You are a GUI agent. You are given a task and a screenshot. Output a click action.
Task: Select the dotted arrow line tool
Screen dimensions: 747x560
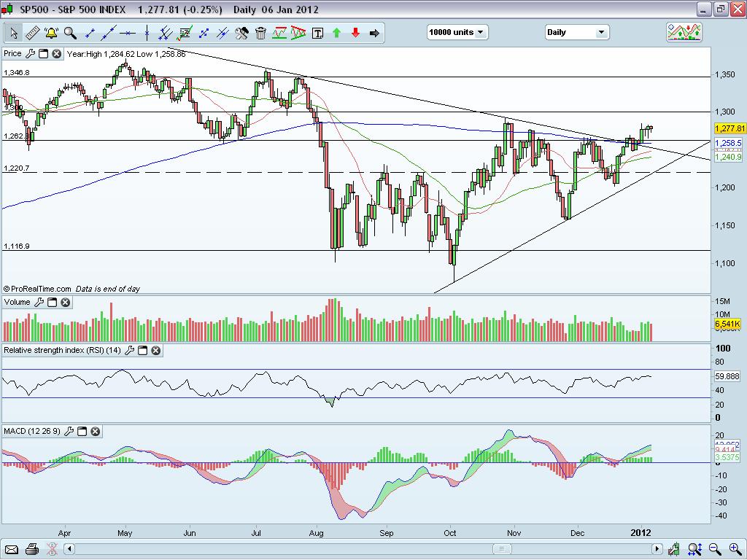coord(204,33)
